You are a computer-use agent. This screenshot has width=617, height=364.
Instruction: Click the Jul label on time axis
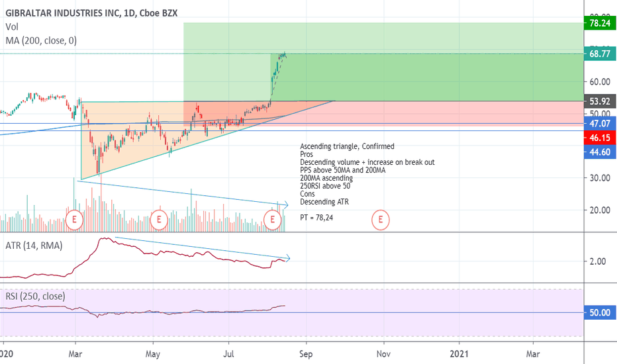tap(228, 354)
